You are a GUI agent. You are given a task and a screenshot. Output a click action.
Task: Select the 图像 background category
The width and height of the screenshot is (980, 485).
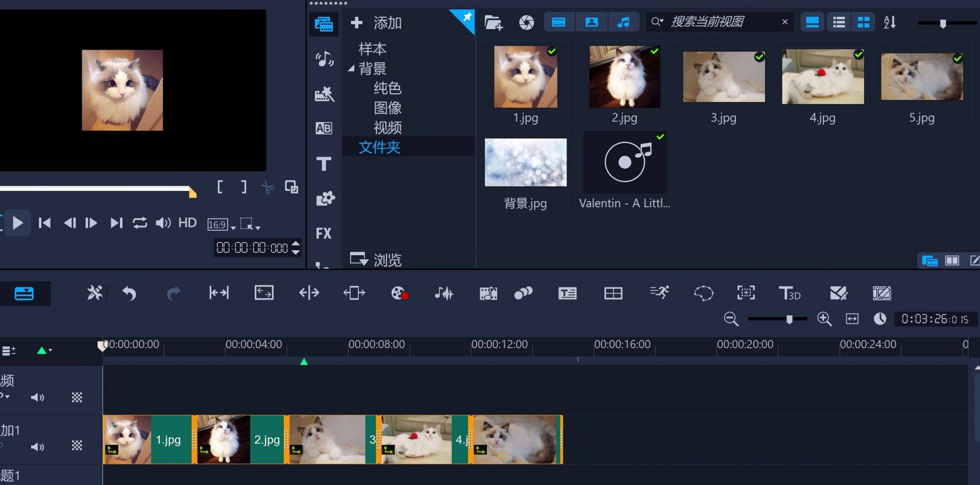pyautogui.click(x=387, y=108)
